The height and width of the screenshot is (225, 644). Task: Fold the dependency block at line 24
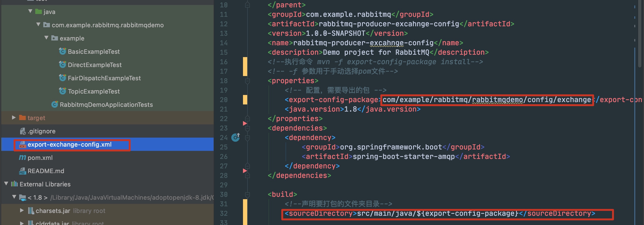(247, 138)
